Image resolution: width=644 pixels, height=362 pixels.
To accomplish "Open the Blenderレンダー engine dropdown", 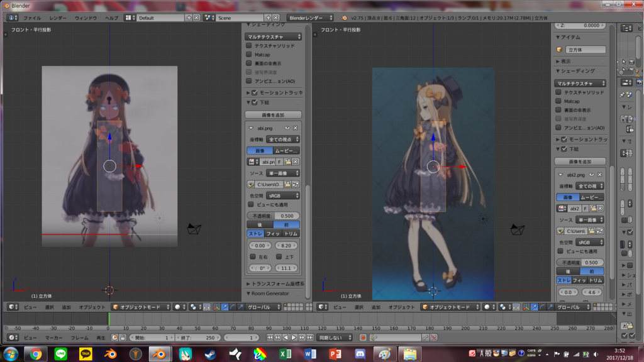I will (x=310, y=18).
